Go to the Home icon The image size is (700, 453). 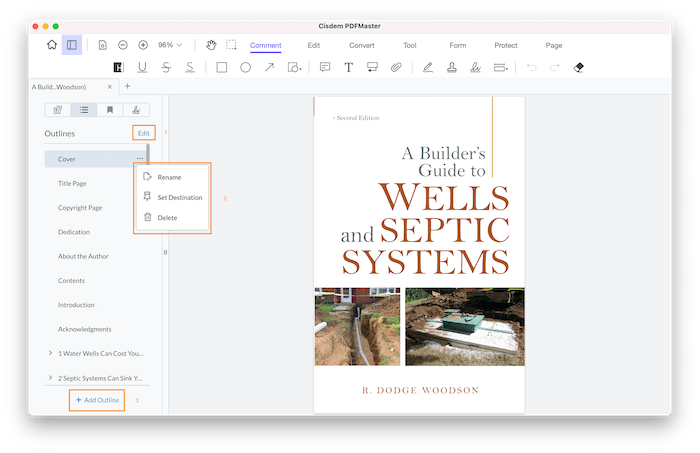(52, 45)
